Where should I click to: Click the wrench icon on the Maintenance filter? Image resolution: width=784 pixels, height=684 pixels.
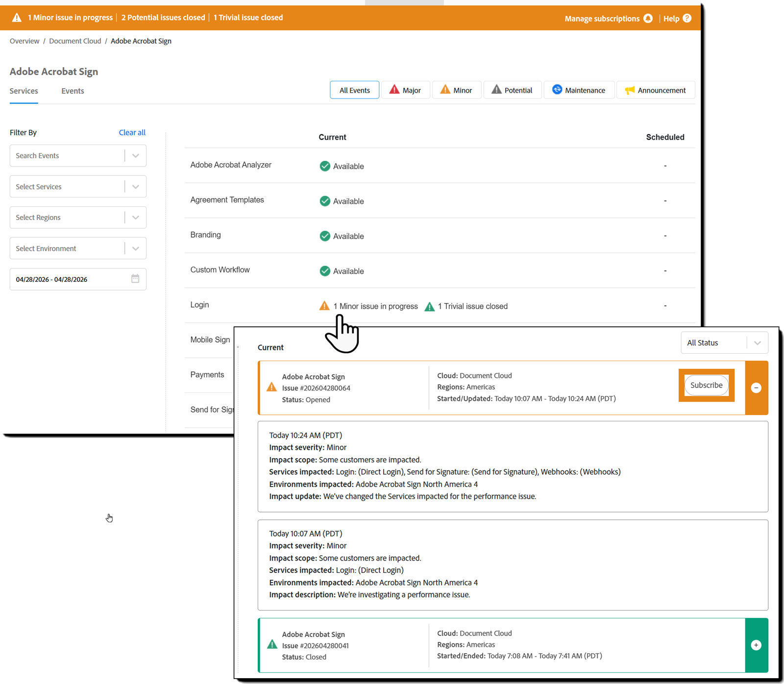(x=557, y=90)
